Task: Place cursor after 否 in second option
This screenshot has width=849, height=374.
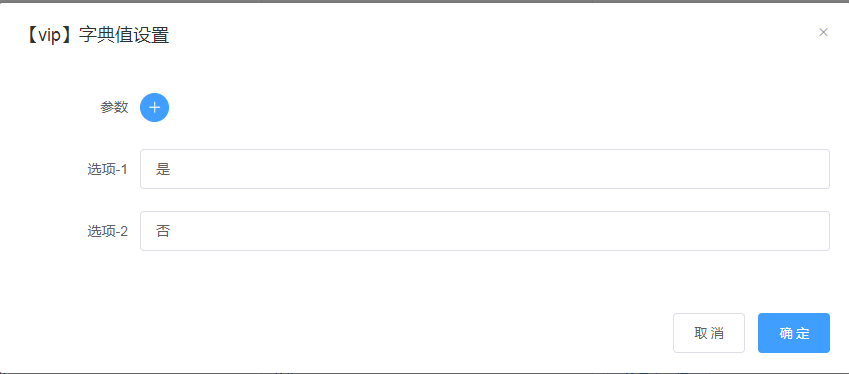Action: coord(172,231)
